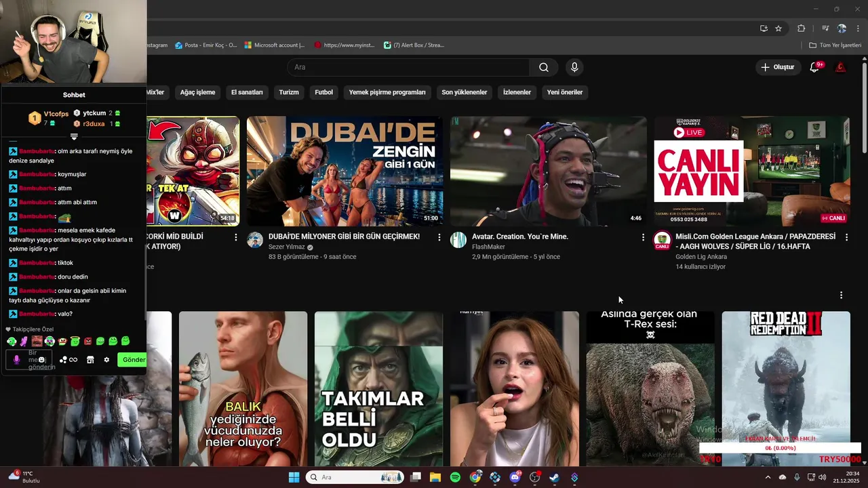Open the CANLI YAYIN live stream thumbnail
The image size is (868, 488).
coord(752,171)
